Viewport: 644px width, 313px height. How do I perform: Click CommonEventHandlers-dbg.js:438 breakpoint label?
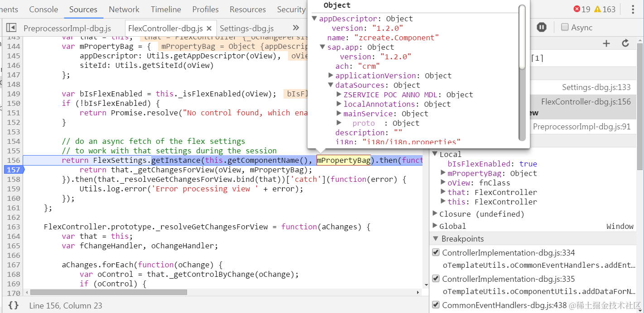(504, 305)
